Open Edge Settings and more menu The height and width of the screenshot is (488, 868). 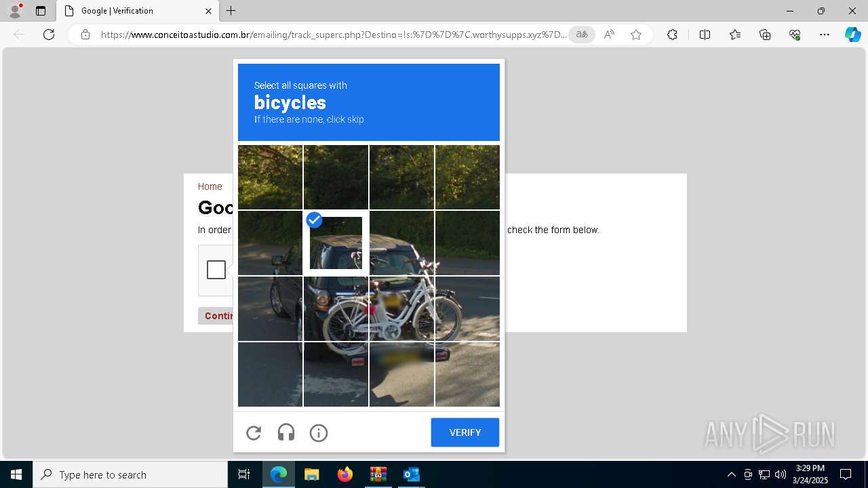825,35
